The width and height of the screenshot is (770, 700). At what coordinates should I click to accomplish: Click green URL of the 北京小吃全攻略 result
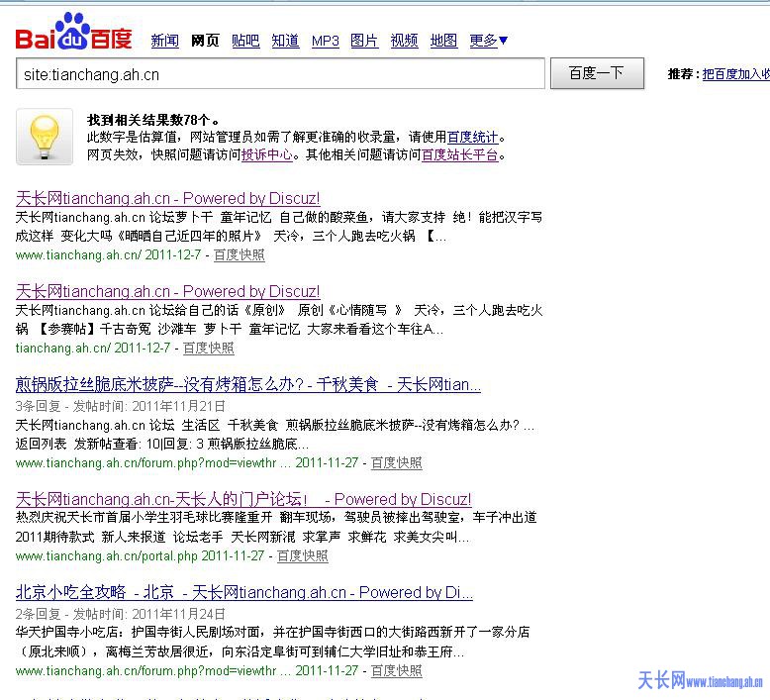[x=153, y=670]
